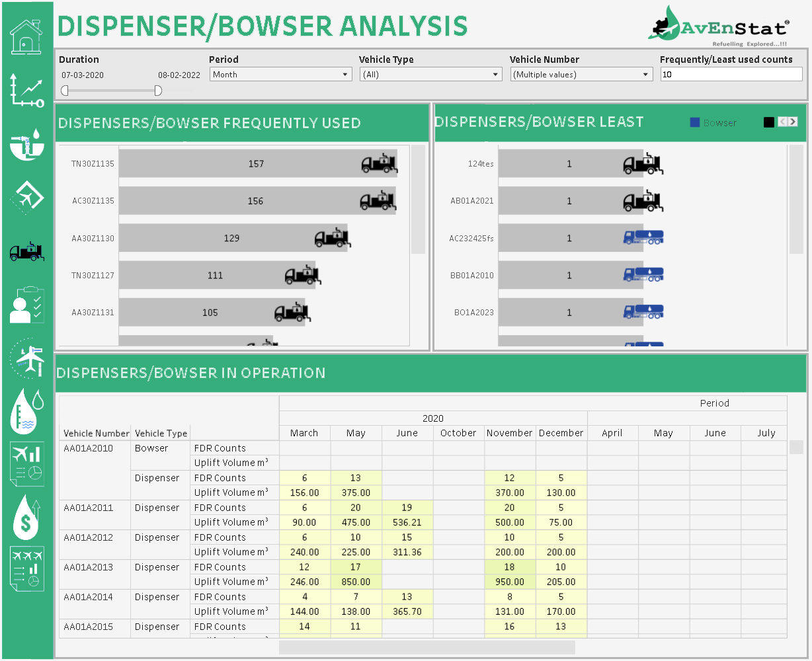
Task: Open the trend line chart sidebar icon
Action: tap(26, 91)
